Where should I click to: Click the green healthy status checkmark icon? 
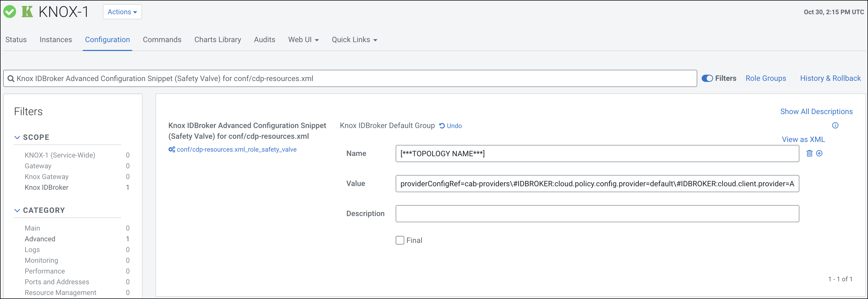(x=10, y=12)
